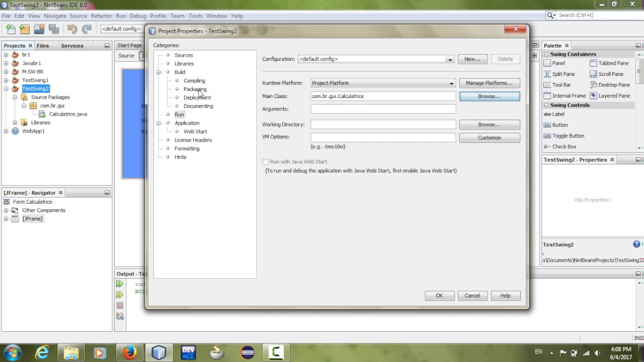This screenshot has width=644, height=362.
Task: Click the volume icon in system tray
Action: [x=597, y=352]
